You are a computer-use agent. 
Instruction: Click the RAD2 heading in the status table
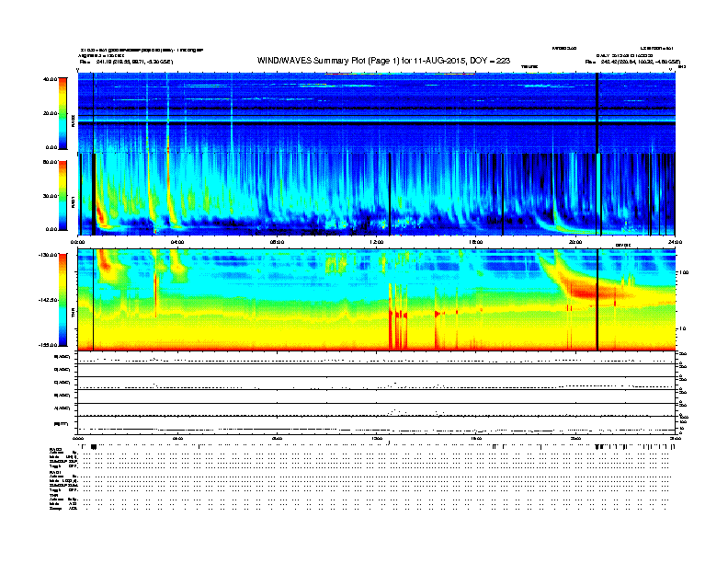(x=56, y=450)
